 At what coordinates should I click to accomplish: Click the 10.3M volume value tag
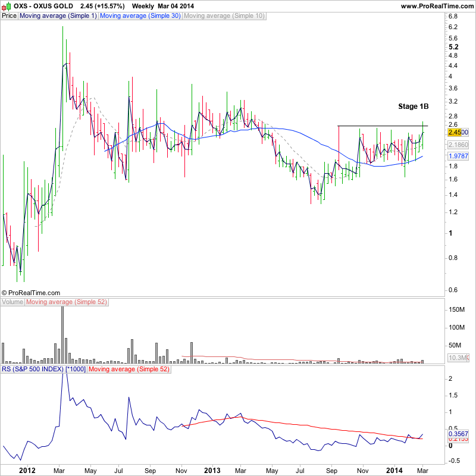click(x=458, y=358)
